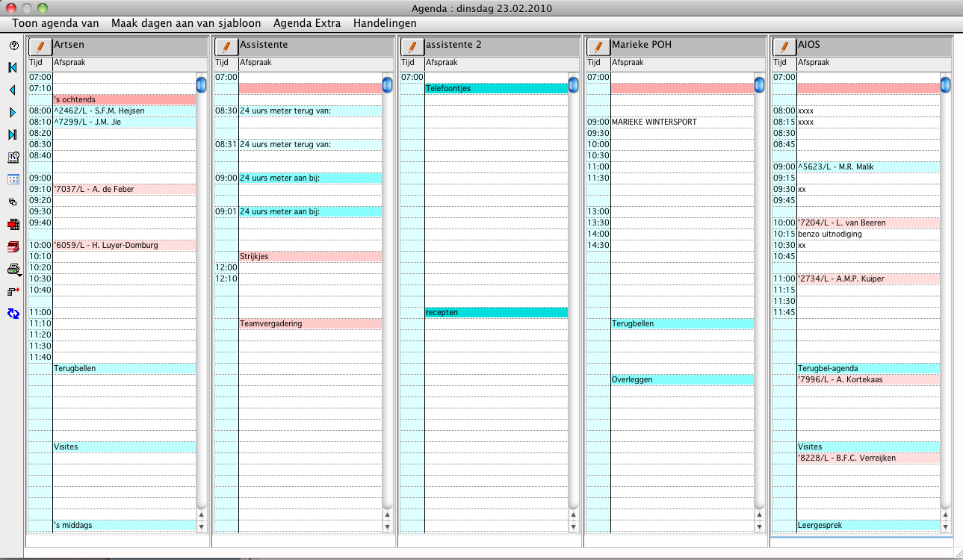Click the 'Tijd' column header in AIOS
Image resolution: width=963 pixels, height=560 pixels.
point(784,63)
